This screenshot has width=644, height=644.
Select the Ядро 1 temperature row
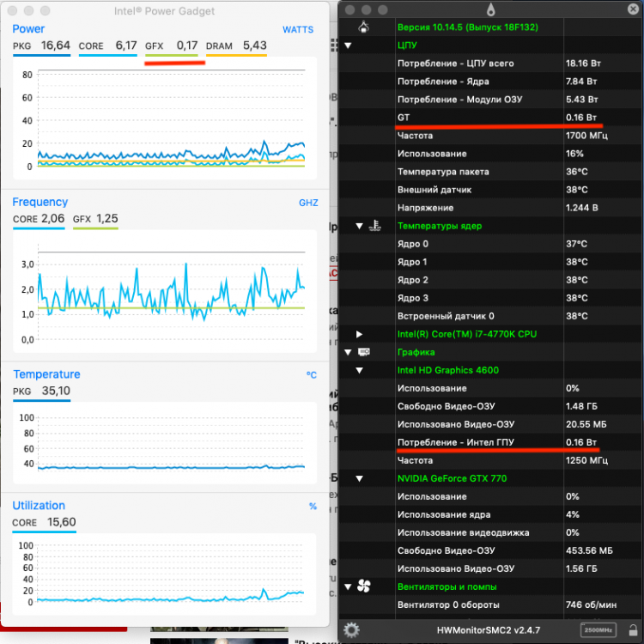(491, 262)
